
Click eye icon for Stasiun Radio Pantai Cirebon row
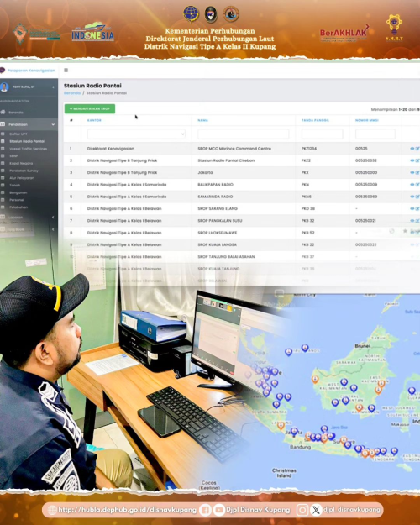click(412, 160)
